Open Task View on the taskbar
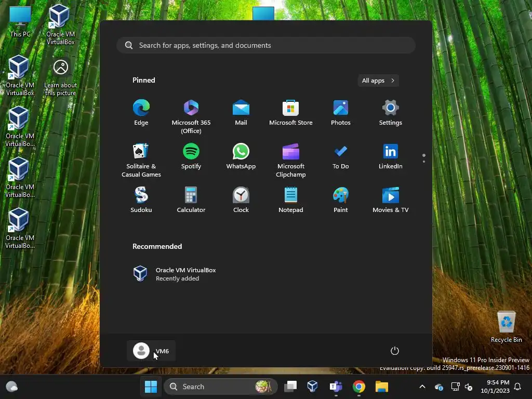Viewport: 532px width, 399px height. 290,387
